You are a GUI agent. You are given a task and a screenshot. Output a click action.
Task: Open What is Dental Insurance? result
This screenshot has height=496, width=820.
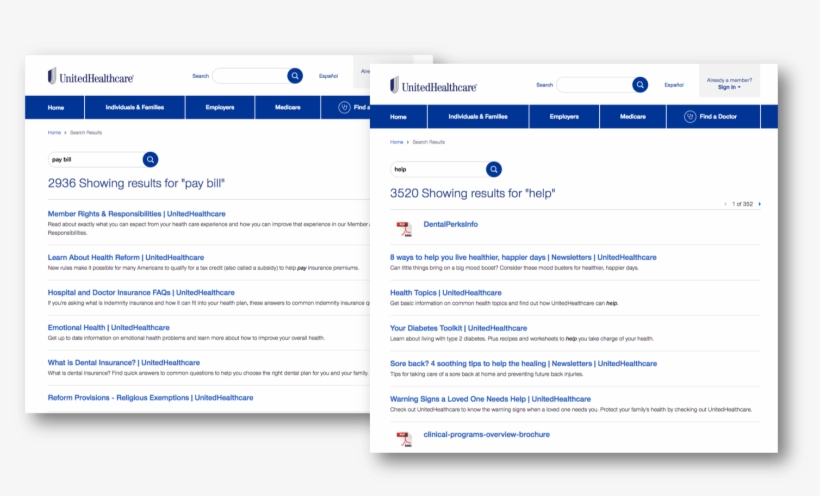[123, 363]
